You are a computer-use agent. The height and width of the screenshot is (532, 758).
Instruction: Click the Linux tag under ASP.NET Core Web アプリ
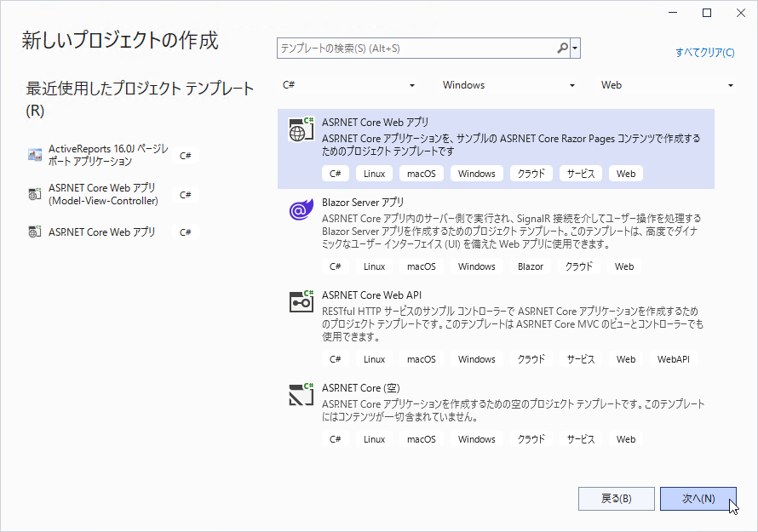[374, 174]
